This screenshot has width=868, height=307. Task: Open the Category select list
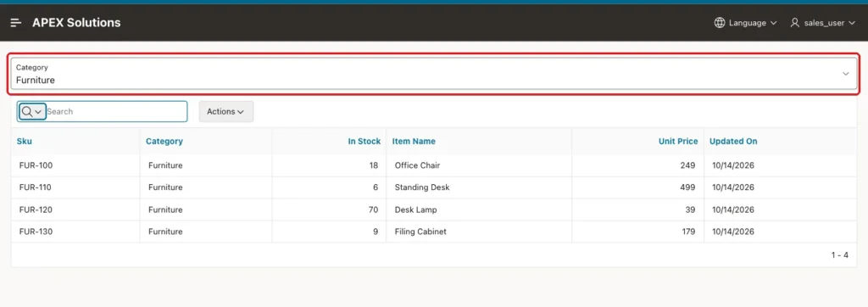(x=434, y=74)
